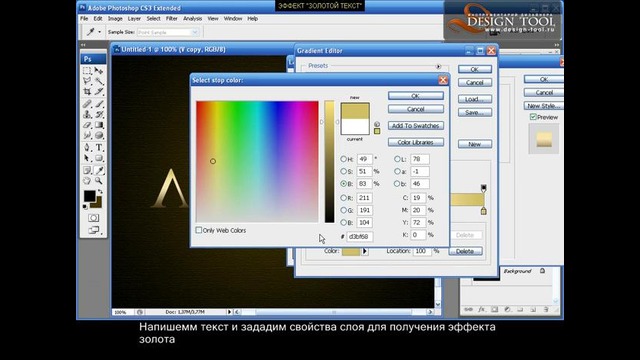Open the Image menu
This screenshot has height=360, width=640.
(x=115, y=19)
